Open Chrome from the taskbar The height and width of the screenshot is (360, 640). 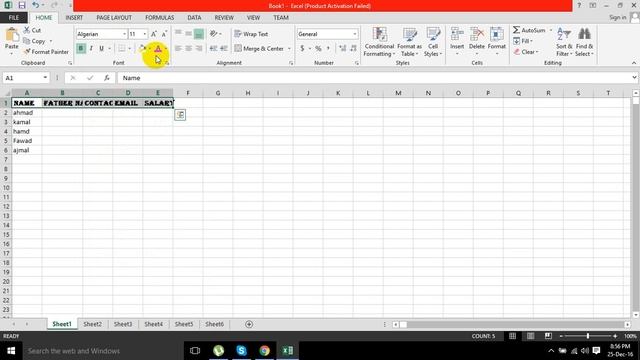pyautogui.click(x=264, y=351)
